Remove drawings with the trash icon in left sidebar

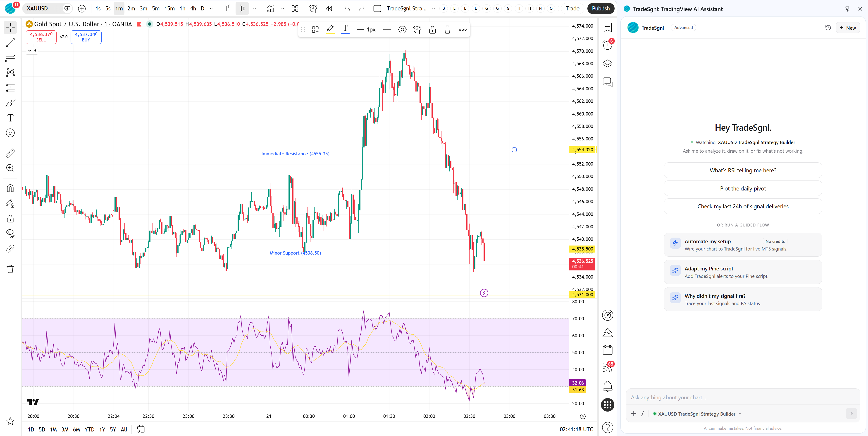point(10,269)
